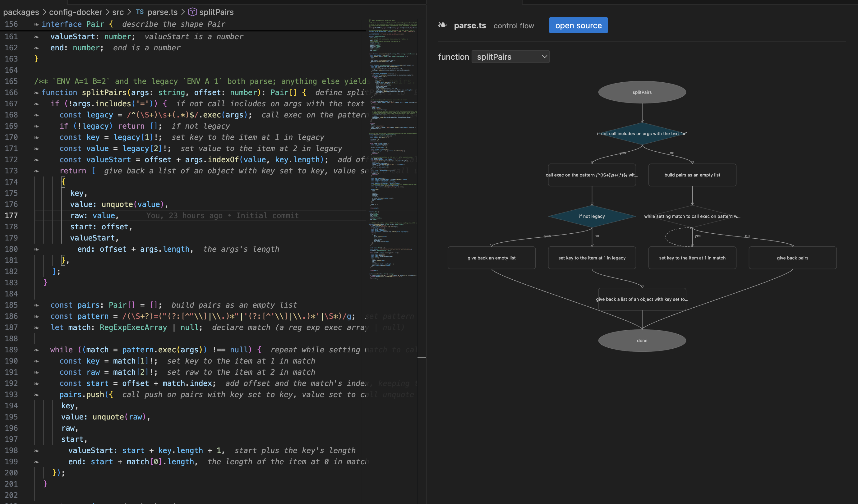
Task: Click 'You, 23 hours ago' blame annotation
Action: [x=223, y=216]
